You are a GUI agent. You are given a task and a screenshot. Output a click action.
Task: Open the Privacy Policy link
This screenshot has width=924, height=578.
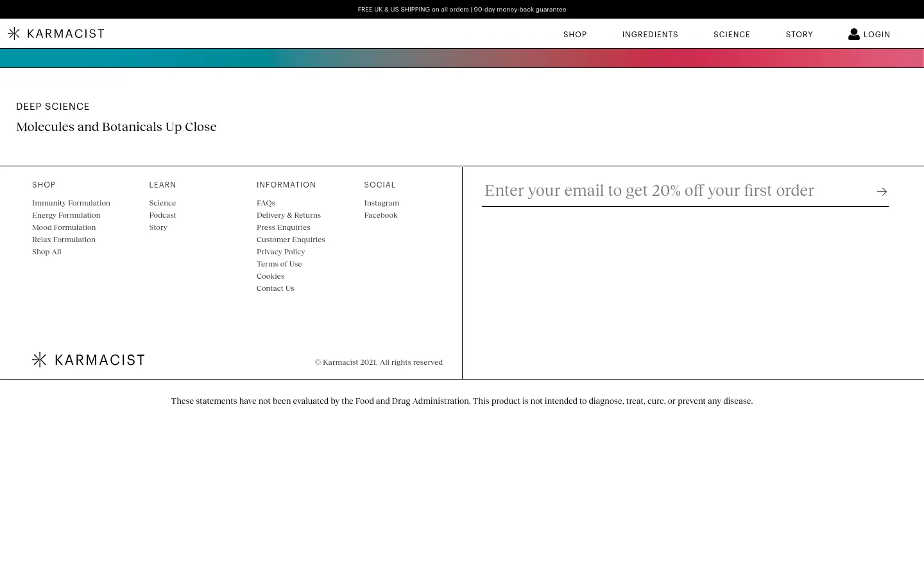[x=281, y=252]
